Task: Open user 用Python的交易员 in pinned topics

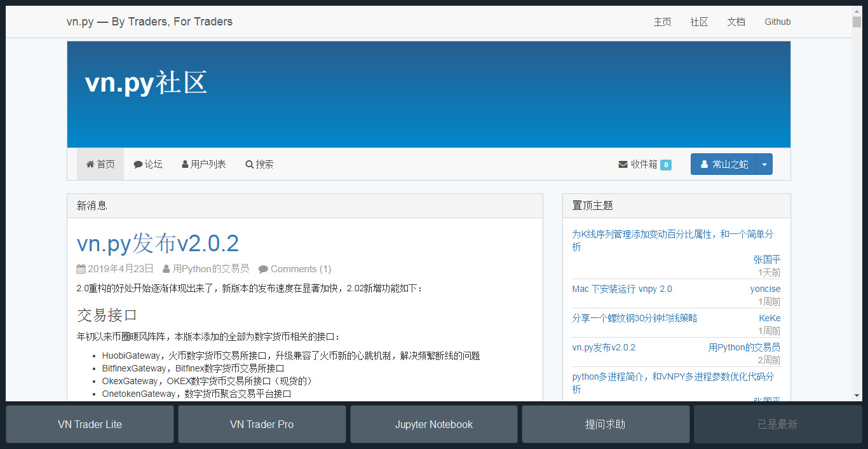Action: (x=744, y=347)
